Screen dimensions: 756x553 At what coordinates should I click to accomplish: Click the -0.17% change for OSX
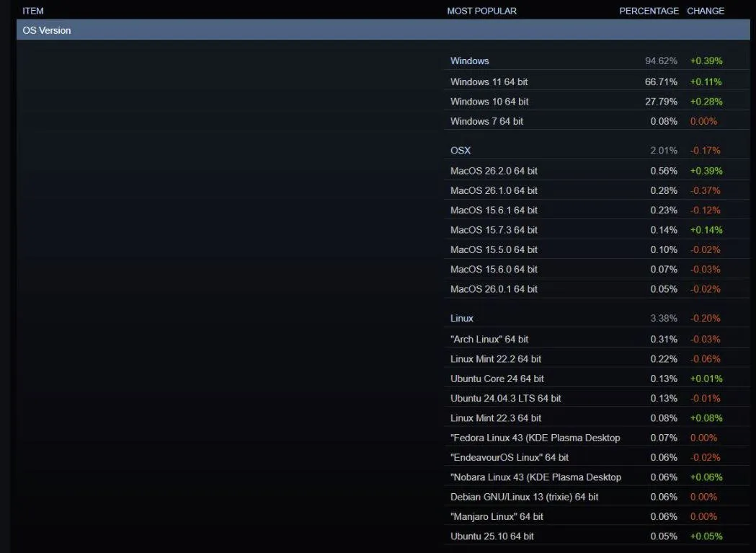click(705, 150)
